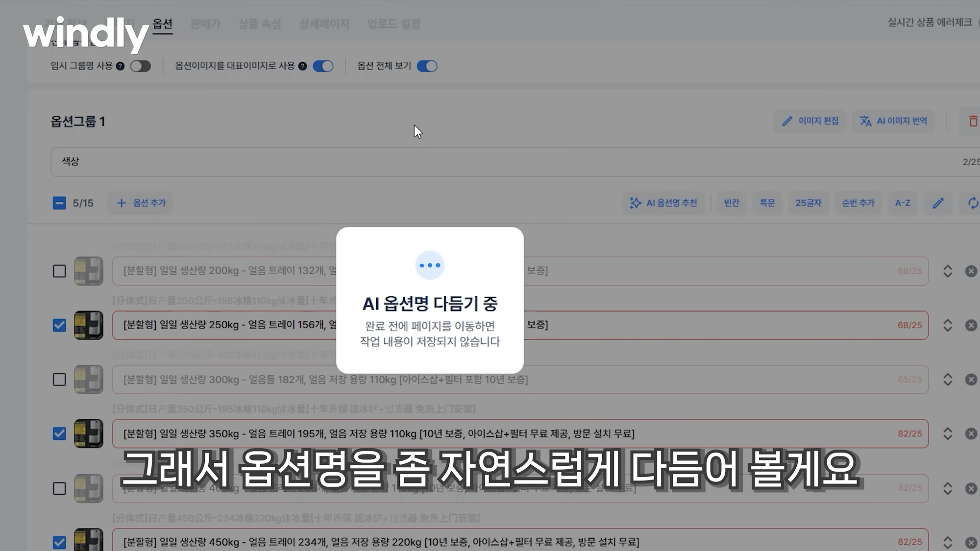
Task: Click the 순번 추가 button
Action: [858, 203]
